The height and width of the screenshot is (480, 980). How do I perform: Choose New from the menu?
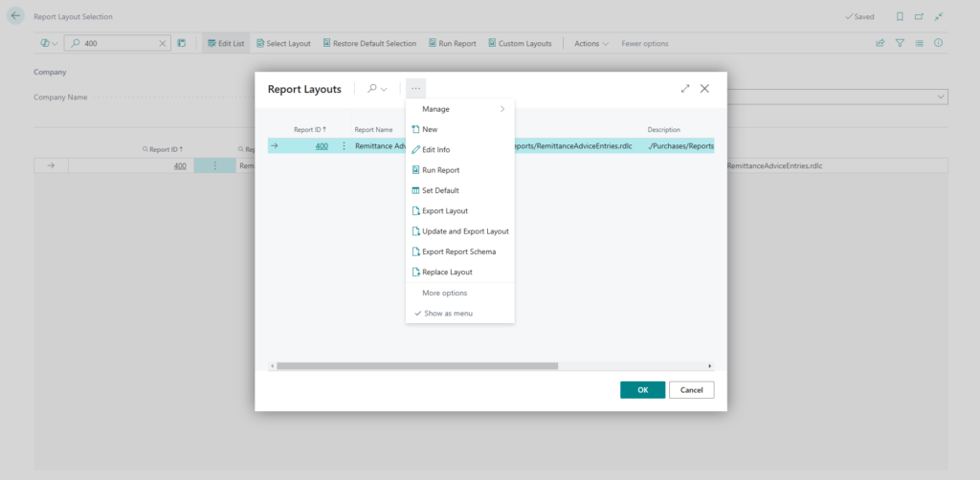pyautogui.click(x=460, y=129)
